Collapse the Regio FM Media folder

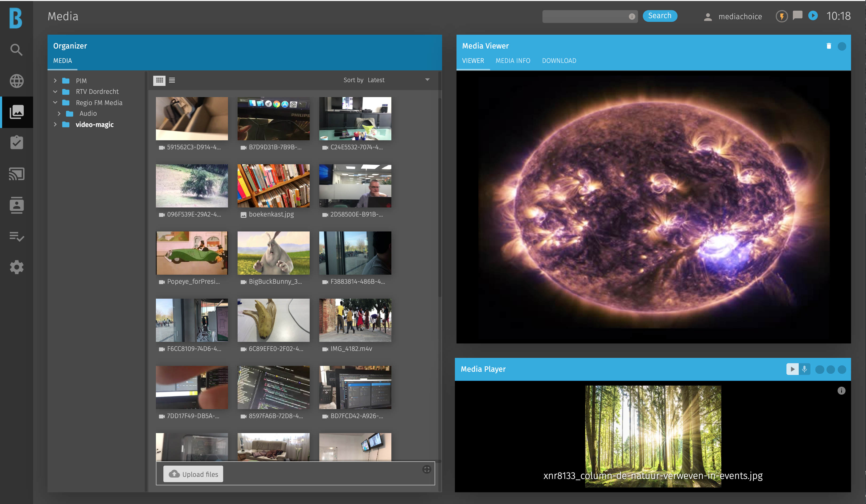[55, 103]
